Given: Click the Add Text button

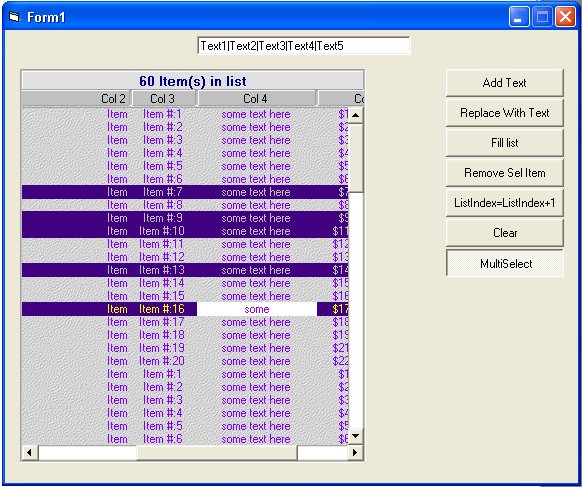Looking at the screenshot, I should tap(505, 82).
